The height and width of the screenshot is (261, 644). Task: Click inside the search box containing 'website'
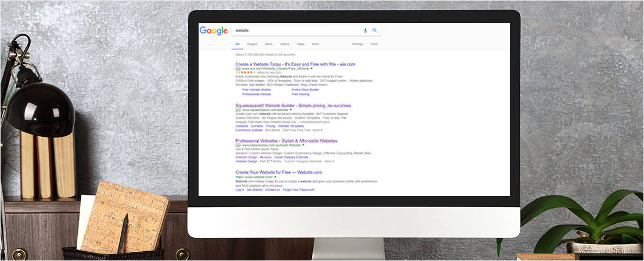click(x=296, y=30)
